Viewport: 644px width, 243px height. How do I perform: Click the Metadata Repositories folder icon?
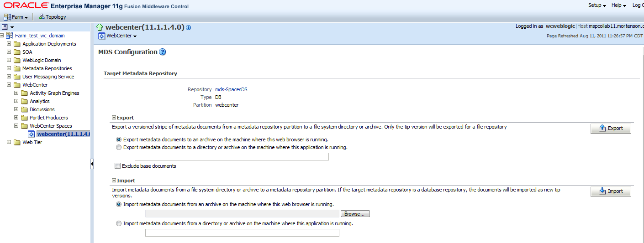pyautogui.click(x=17, y=68)
